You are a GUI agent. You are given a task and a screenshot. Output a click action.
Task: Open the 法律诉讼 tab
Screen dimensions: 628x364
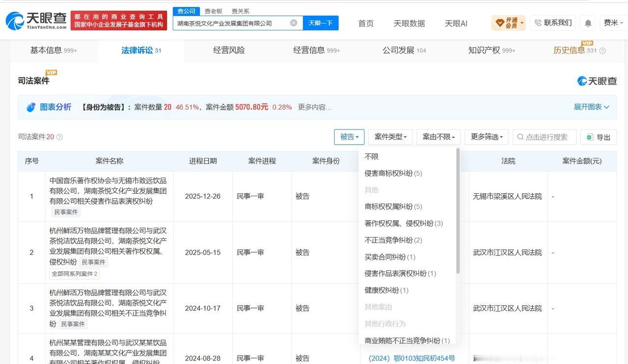tap(141, 50)
